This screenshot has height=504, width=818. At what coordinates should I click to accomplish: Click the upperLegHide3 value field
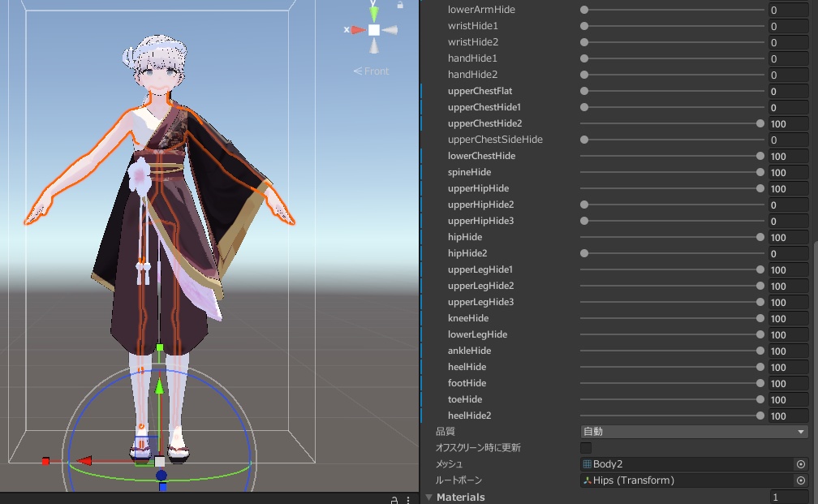(789, 302)
